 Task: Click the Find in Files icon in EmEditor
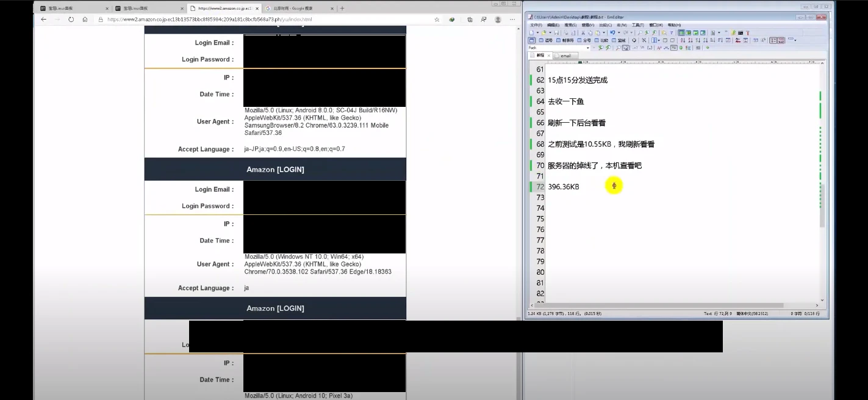664,33
